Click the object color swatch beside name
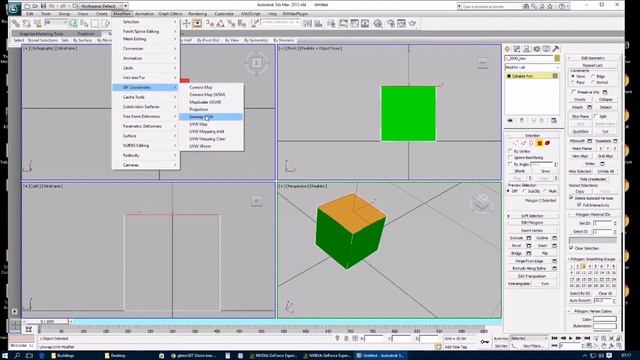Screen dimensions: 640x360 tap(557, 59)
